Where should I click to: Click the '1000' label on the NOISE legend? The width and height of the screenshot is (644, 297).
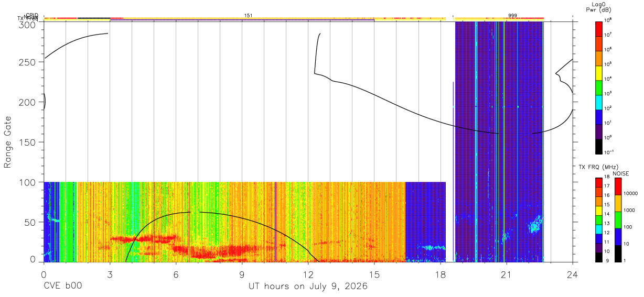629,210
